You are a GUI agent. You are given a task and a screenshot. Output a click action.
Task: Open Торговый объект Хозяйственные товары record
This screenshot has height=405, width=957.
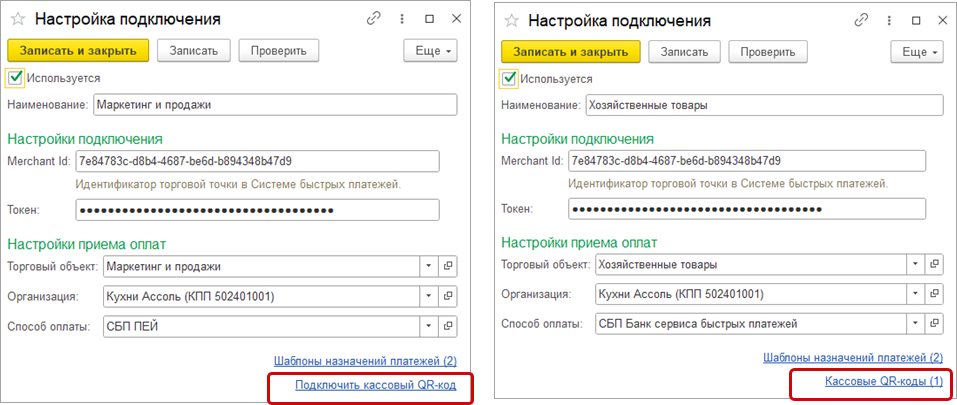click(934, 264)
